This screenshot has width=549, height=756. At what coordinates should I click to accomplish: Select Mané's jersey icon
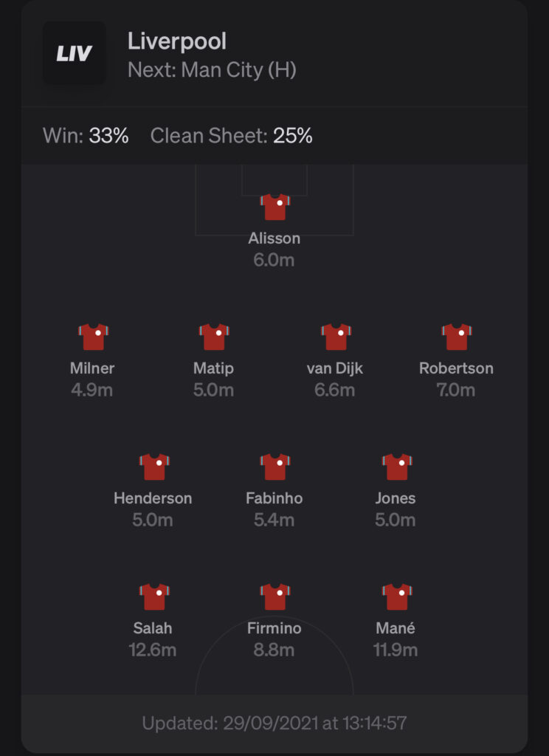pyautogui.click(x=397, y=597)
